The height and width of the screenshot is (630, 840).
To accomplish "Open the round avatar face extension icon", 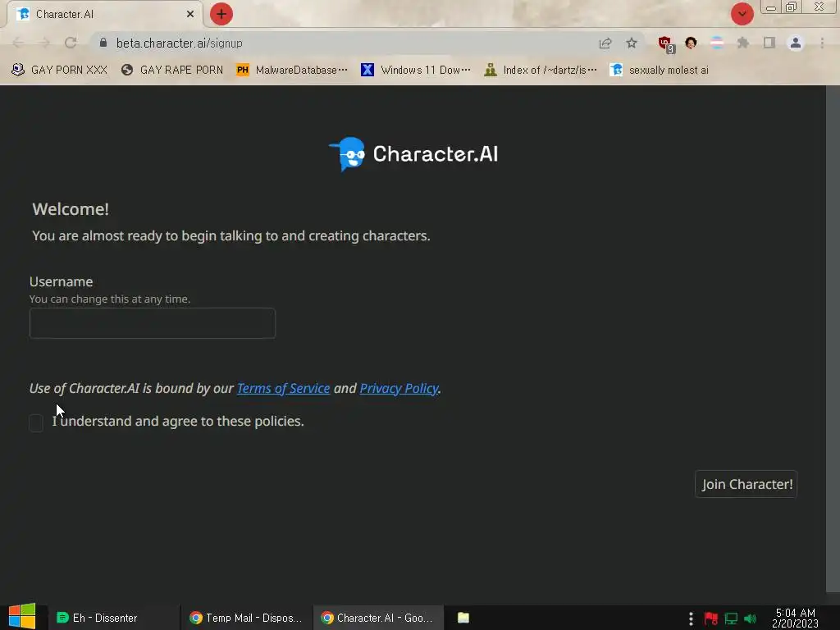I will (x=691, y=43).
